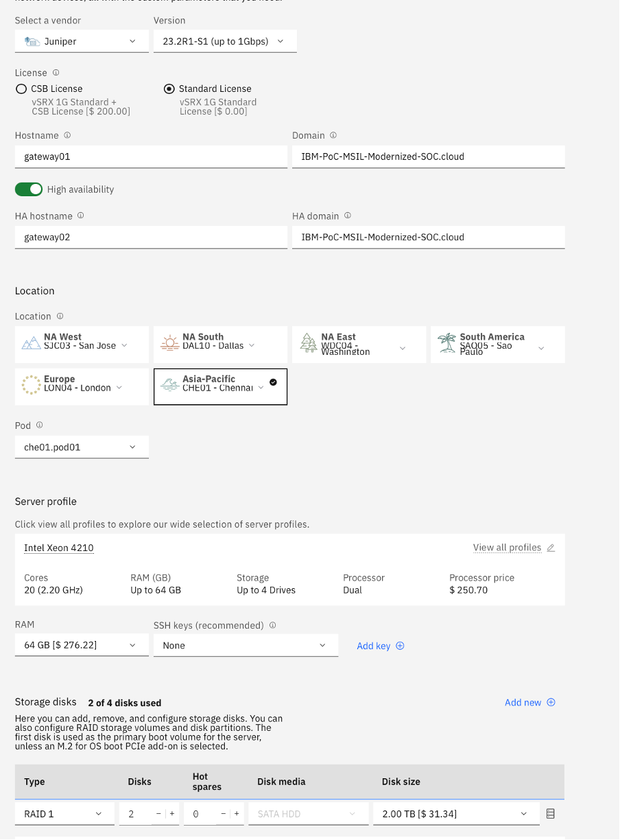Click the HA domain info icon
This screenshot has height=840, width=620.
tap(348, 215)
